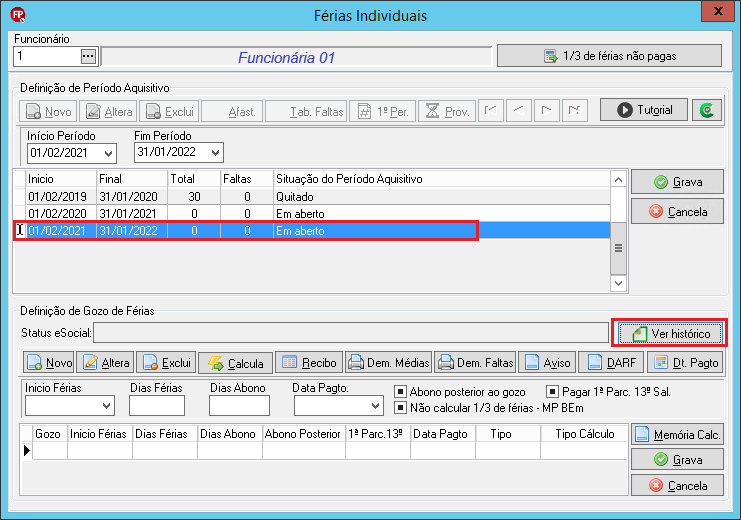Open 1/3 de férias não pagas report
The width and height of the screenshot is (741, 520).
[x=609, y=56]
